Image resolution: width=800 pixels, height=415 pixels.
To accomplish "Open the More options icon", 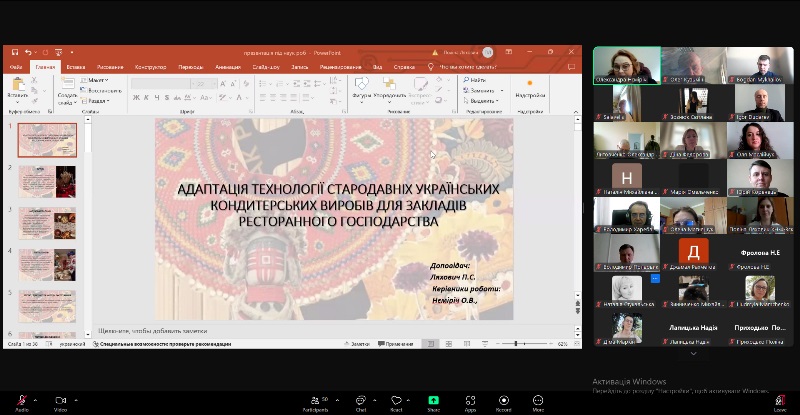I will click(x=538, y=400).
